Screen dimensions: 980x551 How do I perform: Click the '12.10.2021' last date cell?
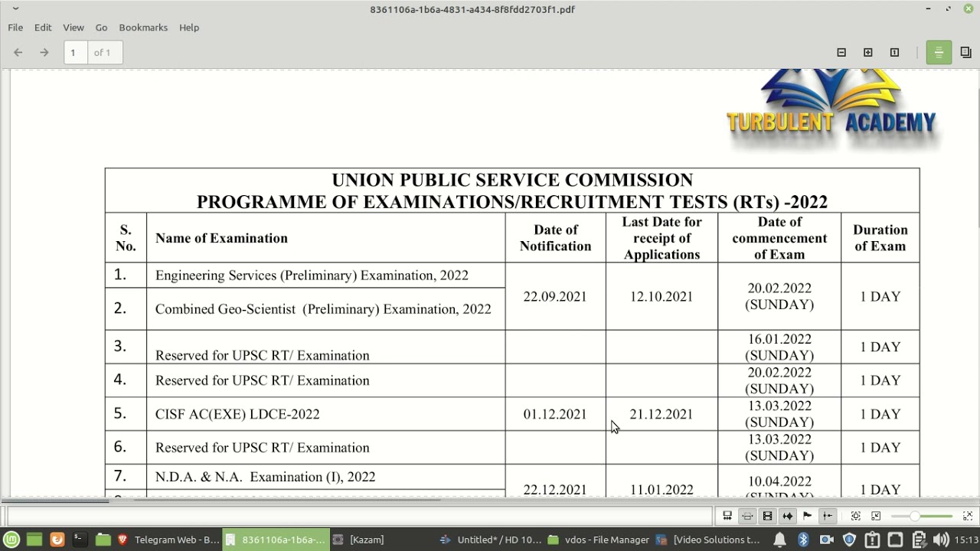[x=661, y=297]
